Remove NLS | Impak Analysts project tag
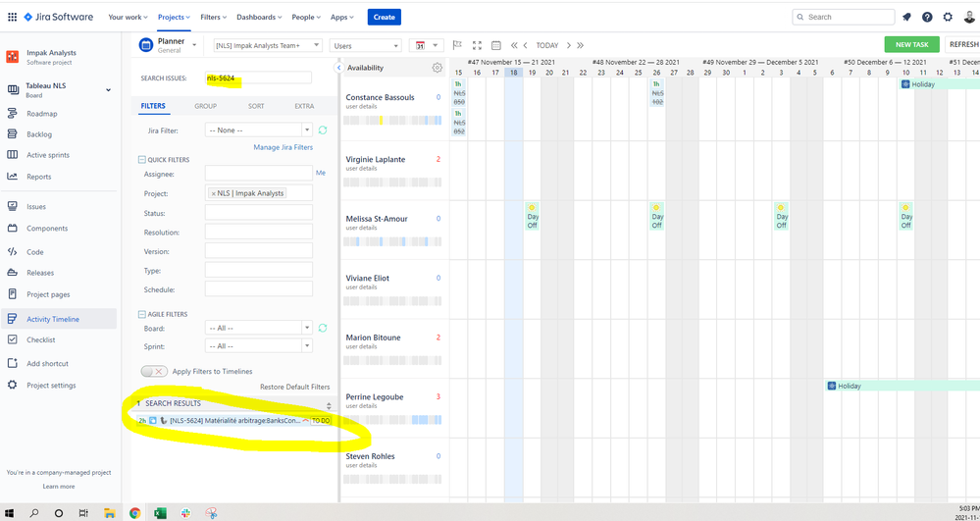This screenshot has height=521, width=980. (x=213, y=194)
